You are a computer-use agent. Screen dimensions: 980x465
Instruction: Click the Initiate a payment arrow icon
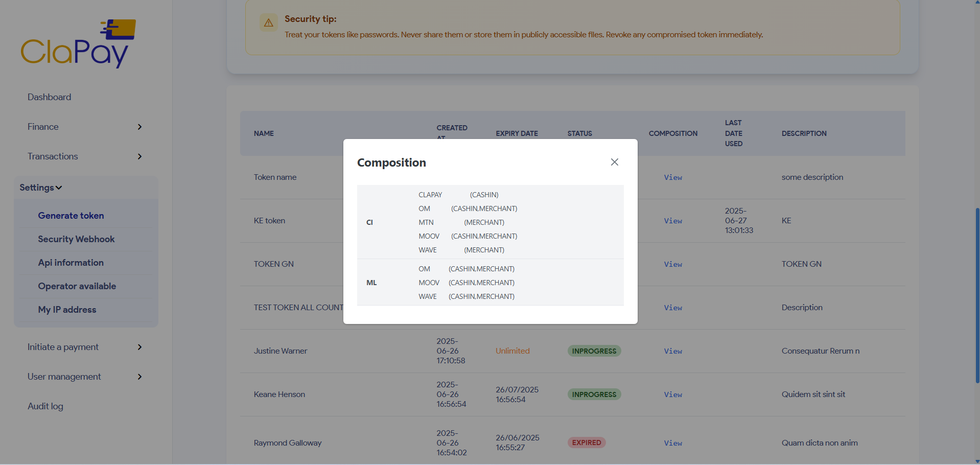pyautogui.click(x=139, y=347)
